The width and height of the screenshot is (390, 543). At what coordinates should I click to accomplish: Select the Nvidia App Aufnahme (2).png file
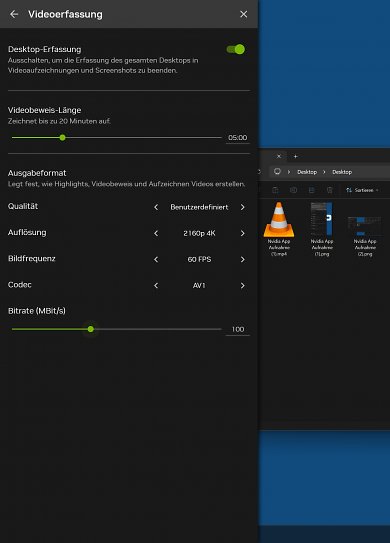[x=365, y=236]
